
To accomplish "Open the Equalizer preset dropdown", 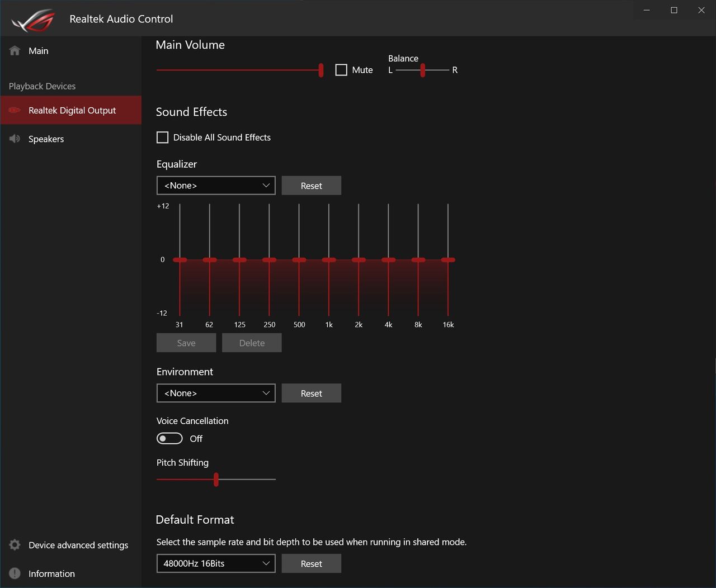I will (x=216, y=186).
